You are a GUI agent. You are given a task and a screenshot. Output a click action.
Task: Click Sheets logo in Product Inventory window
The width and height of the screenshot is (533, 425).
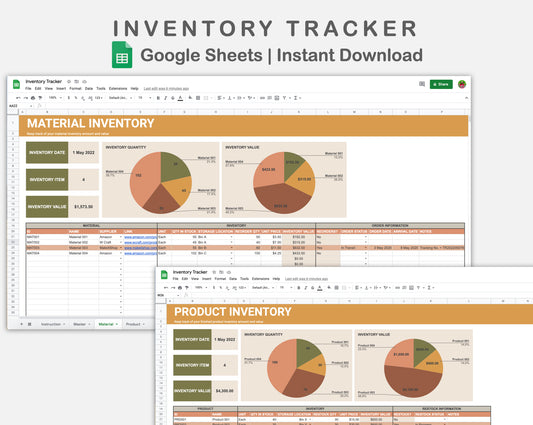[x=164, y=274]
